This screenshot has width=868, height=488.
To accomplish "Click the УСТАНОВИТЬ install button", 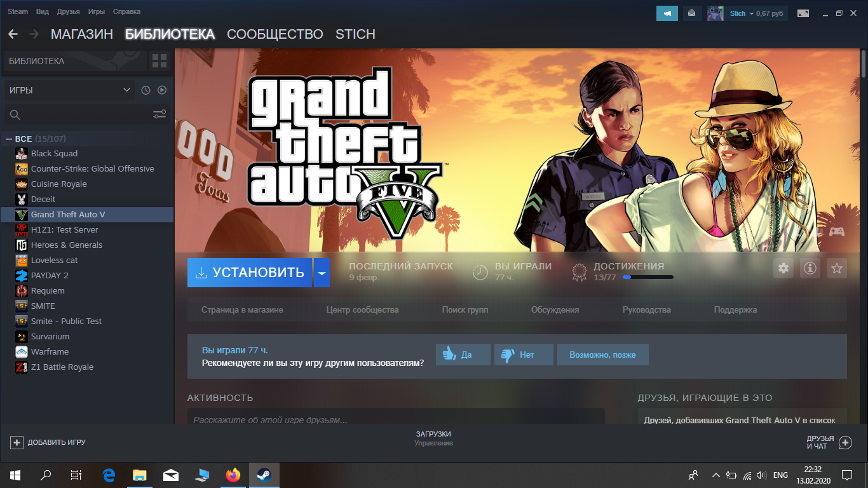I will (250, 273).
